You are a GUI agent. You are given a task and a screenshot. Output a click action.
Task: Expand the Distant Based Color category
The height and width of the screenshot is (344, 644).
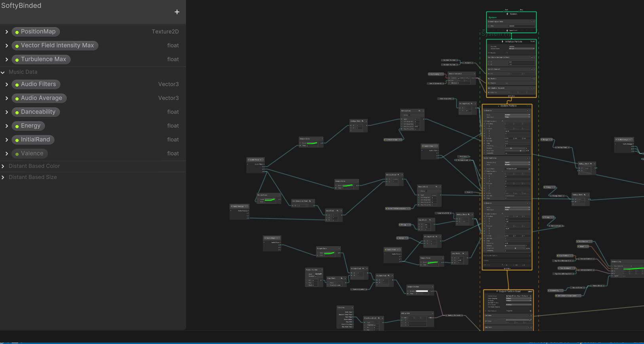pyautogui.click(x=3, y=166)
